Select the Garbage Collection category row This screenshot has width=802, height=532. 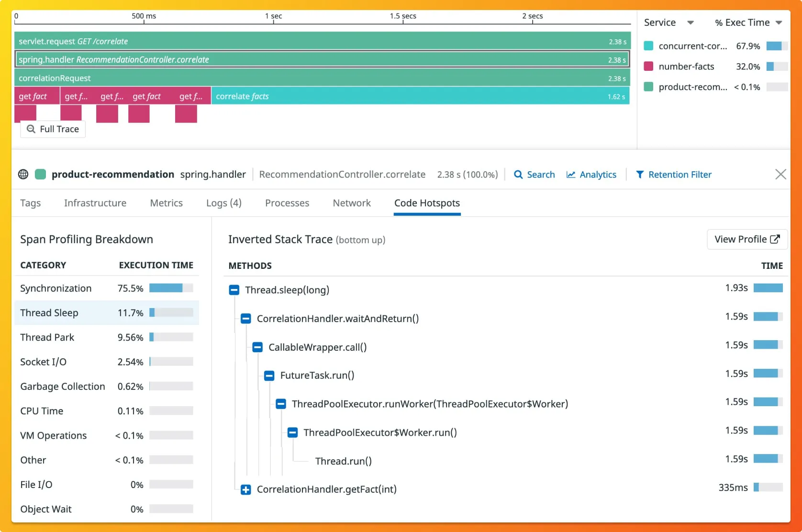[106, 386]
